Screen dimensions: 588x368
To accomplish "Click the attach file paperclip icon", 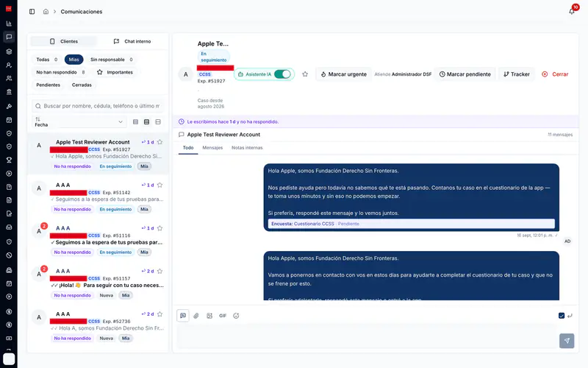I will tap(196, 316).
